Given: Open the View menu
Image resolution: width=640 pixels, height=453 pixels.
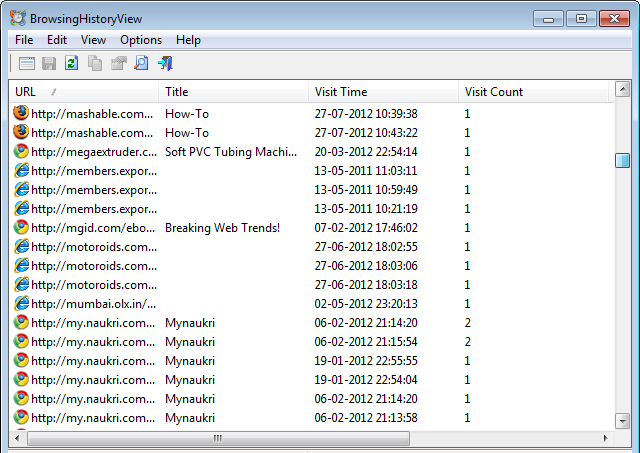Looking at the screenshot, I should tap(93, 40).
